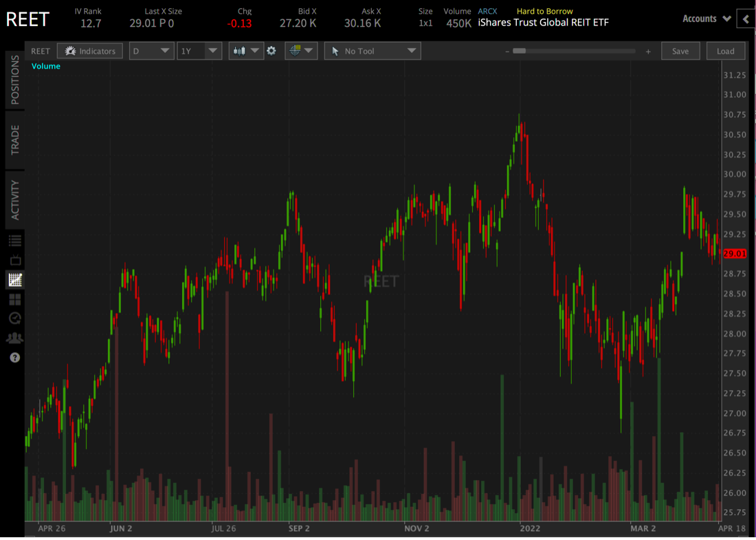Viewport: 756px width, 540px height.
Task: Open the grid quote board icon
Action: pos(14,299)
